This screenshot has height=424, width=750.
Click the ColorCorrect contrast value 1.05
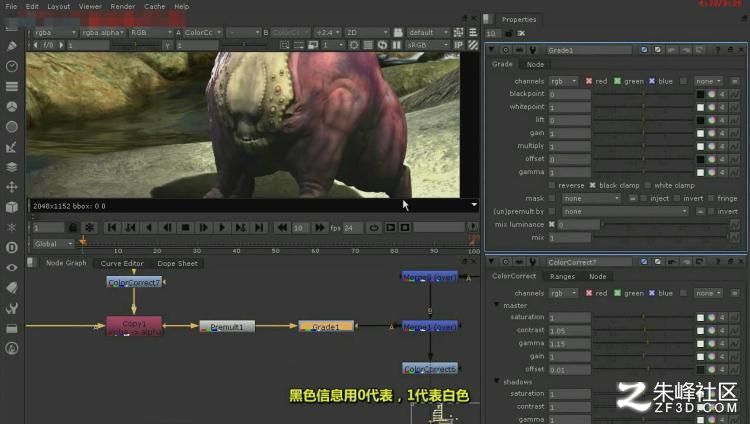pos(569,330)
